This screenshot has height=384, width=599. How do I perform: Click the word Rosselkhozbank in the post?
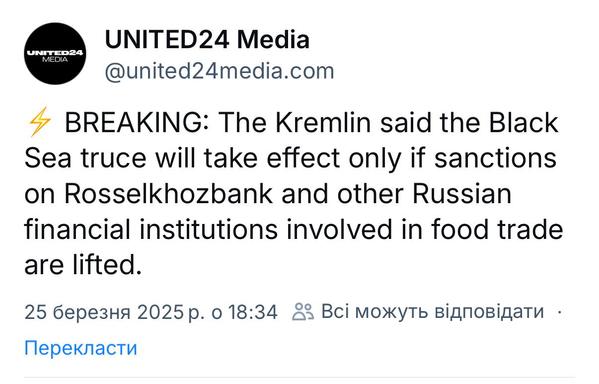point(168,194)
